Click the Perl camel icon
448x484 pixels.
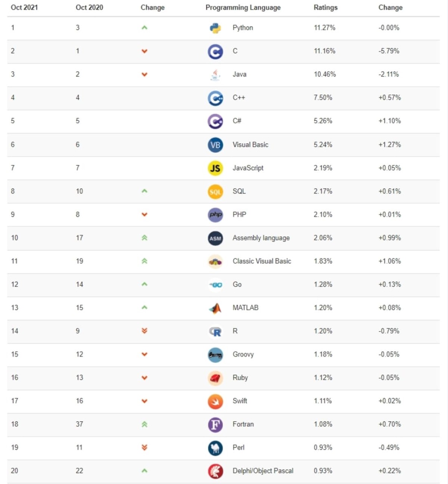pos(215,448)
